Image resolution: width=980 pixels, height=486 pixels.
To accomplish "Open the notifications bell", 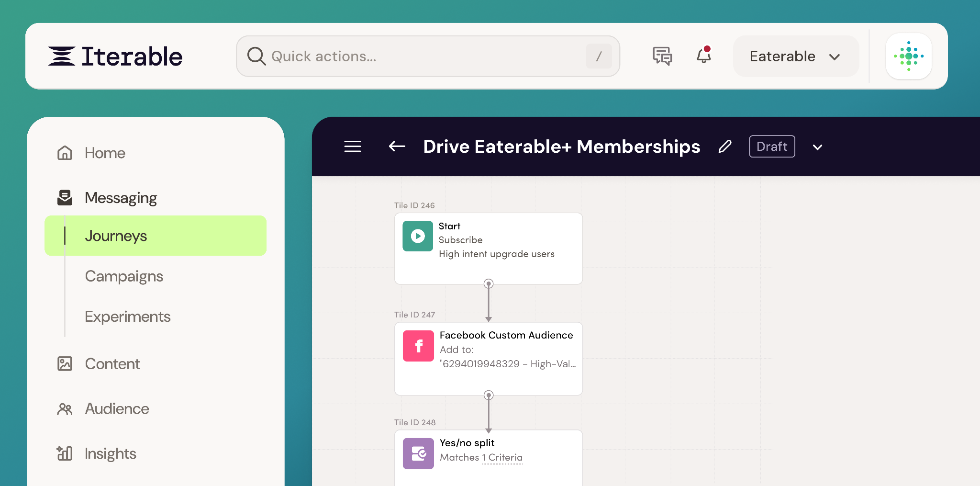I will click(x=703, y=55).
